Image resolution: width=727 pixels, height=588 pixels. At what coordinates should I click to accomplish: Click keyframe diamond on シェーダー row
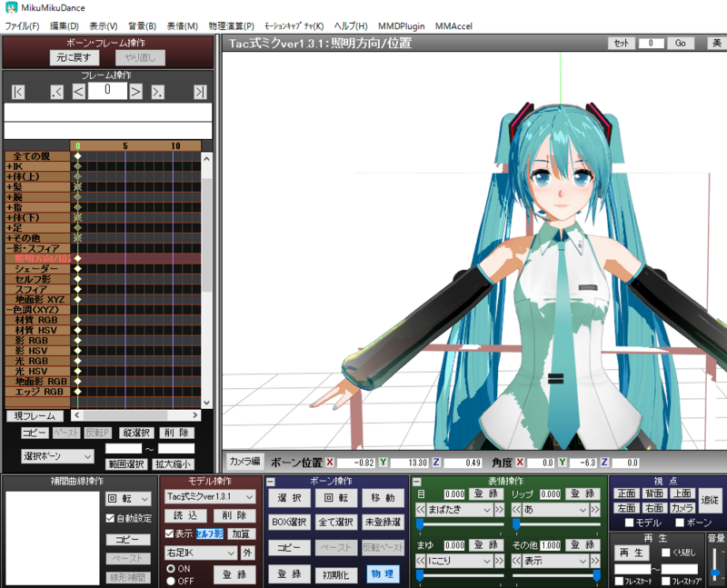tap(78, 268)
